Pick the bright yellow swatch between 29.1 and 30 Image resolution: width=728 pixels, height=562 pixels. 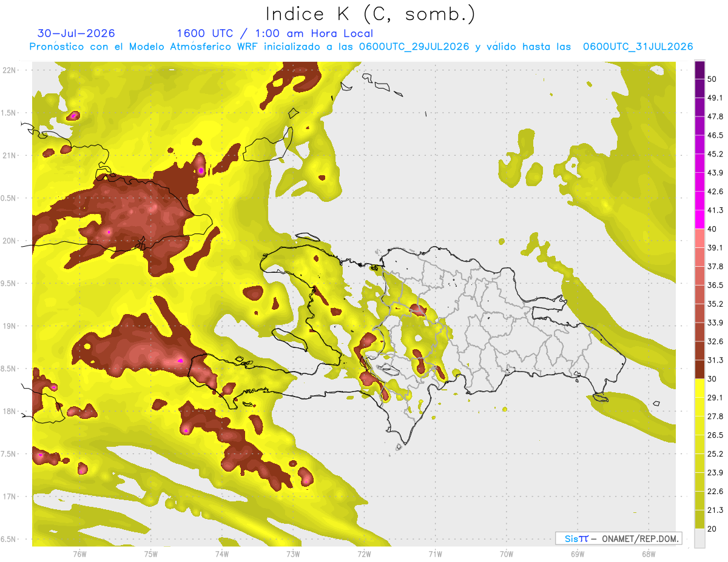click(x=699, y=388)
